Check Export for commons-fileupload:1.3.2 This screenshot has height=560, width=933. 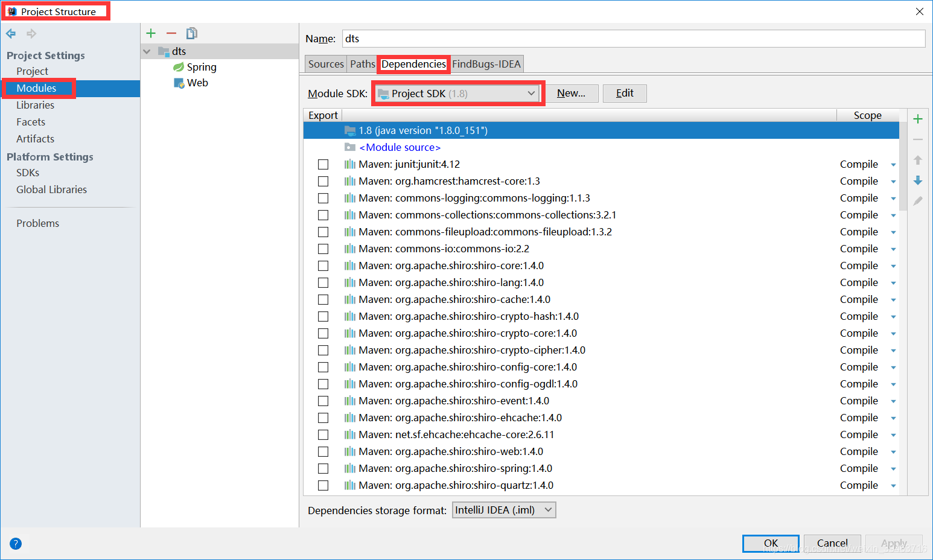[323, 232]
